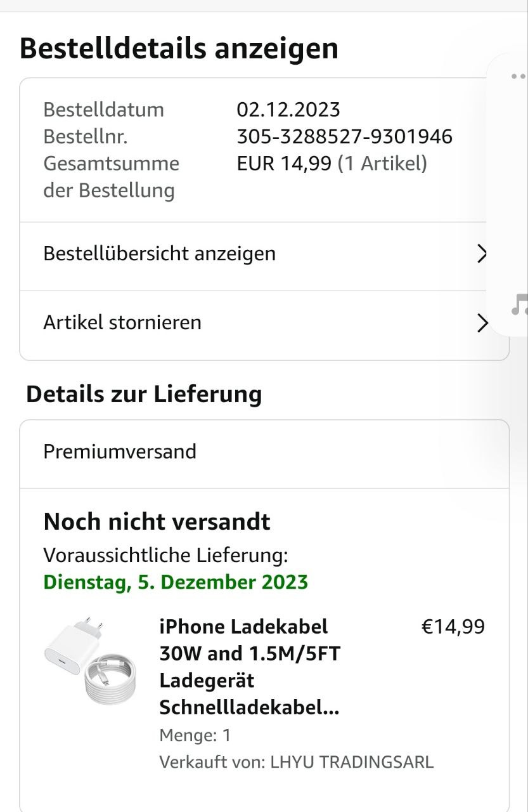Tap the Menge: 1 quantity text
The height and width of the screenshot is (812, 528).
[x=195, y=735]
